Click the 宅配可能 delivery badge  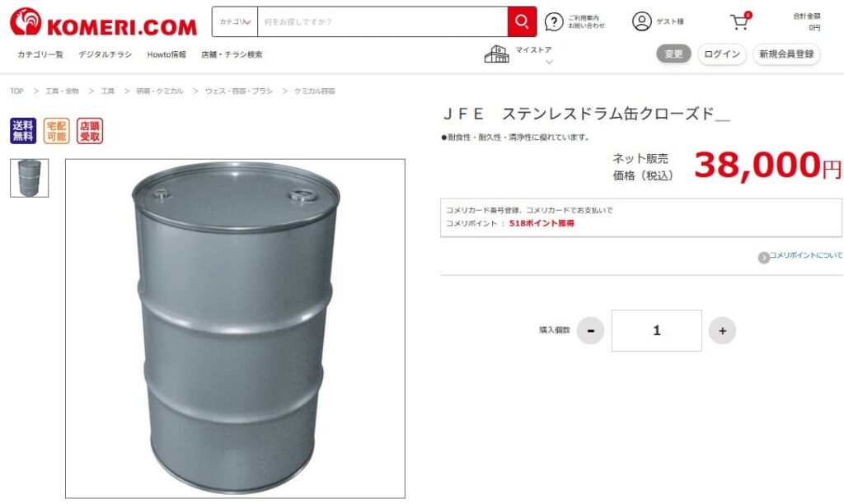click(x=57, y=131)
